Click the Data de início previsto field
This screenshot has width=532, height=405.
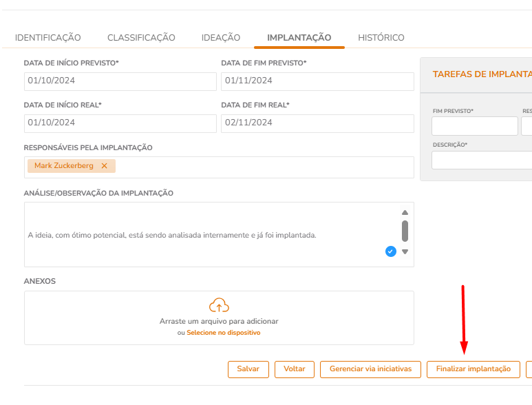coord(120,81)
